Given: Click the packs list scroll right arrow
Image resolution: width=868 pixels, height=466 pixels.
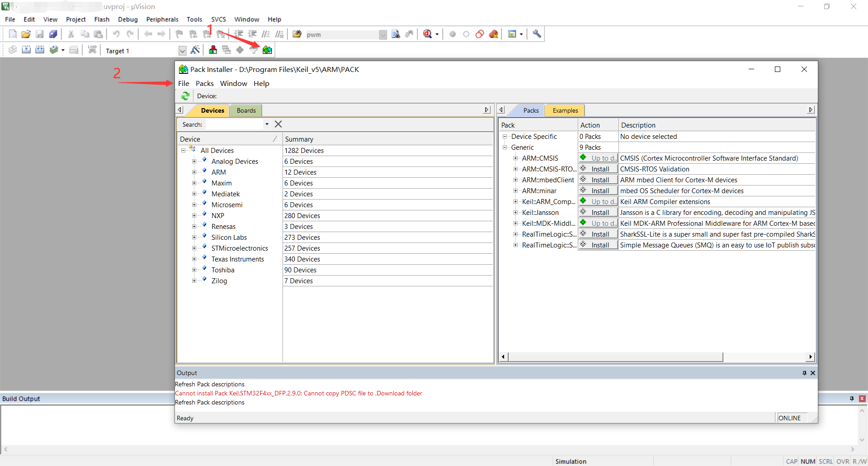Looking at the screenshot, I should pyautogui.click(x=811, y=357).
